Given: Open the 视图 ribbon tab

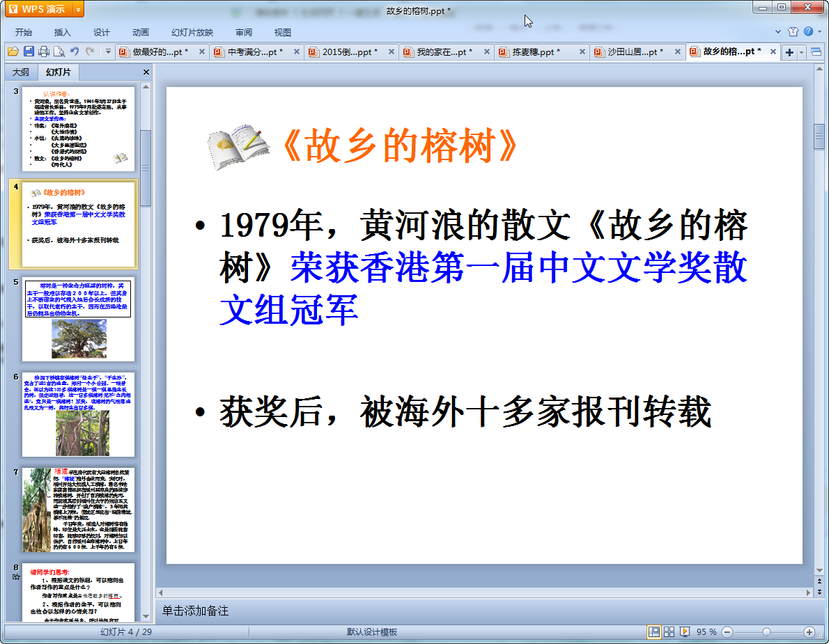Looking at the screenshot, I should [283, 32].
